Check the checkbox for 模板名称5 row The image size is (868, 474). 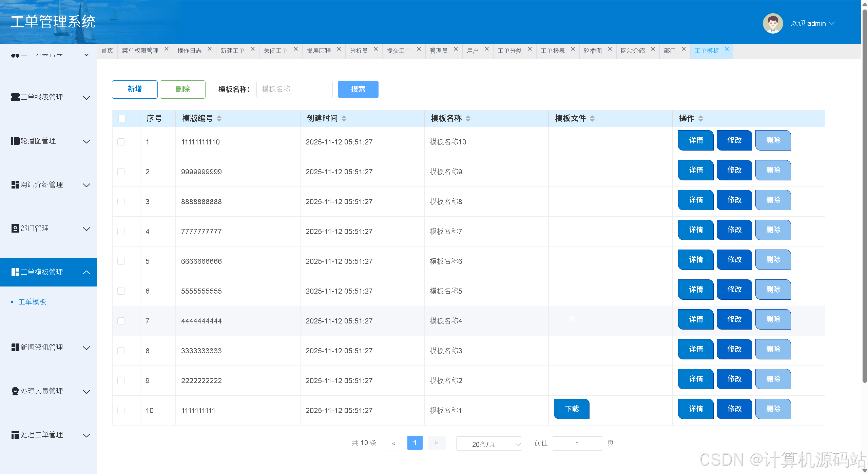[x=121, y=291]
